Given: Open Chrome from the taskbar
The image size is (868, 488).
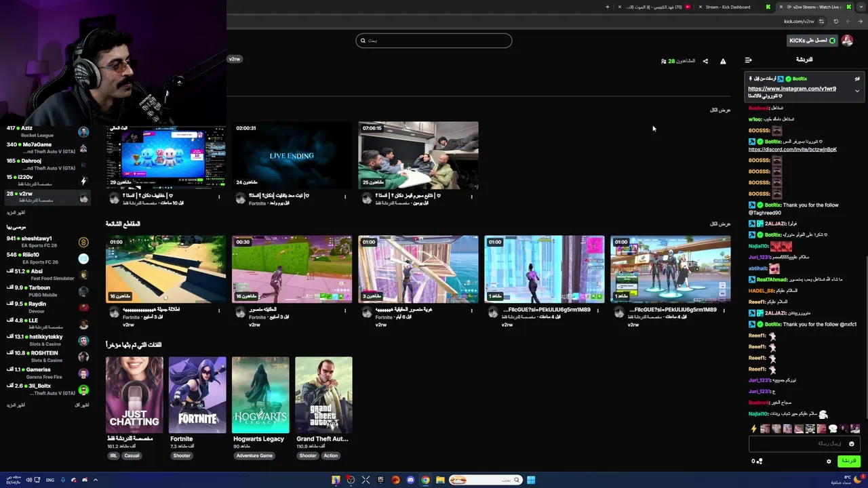Looking at the screenshot, I should [425, 480].
